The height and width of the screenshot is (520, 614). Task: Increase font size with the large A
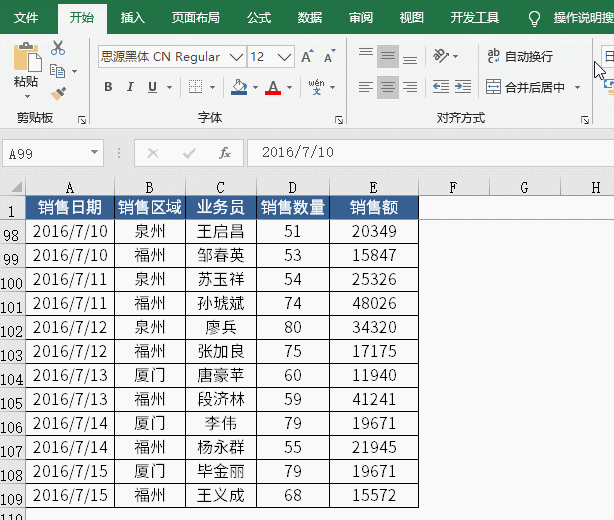(x=307, y=57)
